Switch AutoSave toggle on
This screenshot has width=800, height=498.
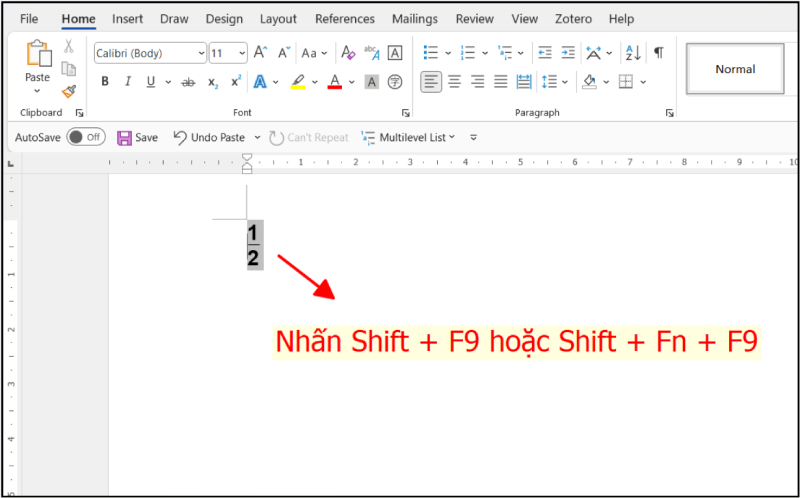[86, 137]
